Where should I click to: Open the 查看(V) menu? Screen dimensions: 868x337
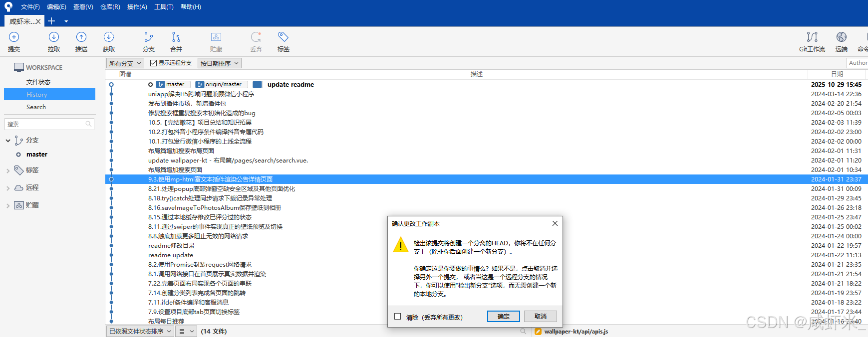tap(83, 7)
